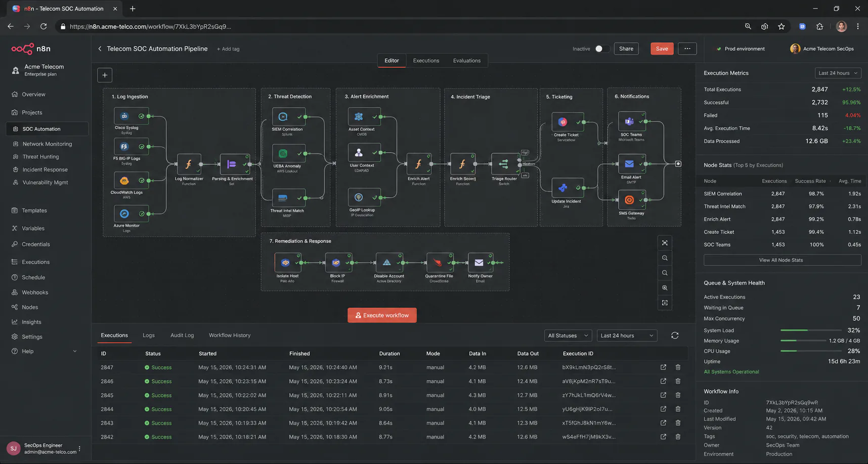Screen dimensions: 868x464
Task: Click the Save button
Action: tap(662, 49)
